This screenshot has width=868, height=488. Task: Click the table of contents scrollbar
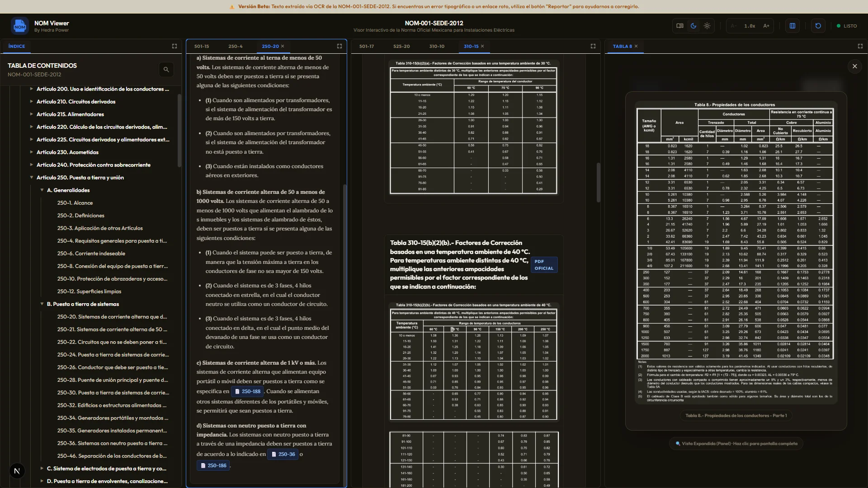179,131
